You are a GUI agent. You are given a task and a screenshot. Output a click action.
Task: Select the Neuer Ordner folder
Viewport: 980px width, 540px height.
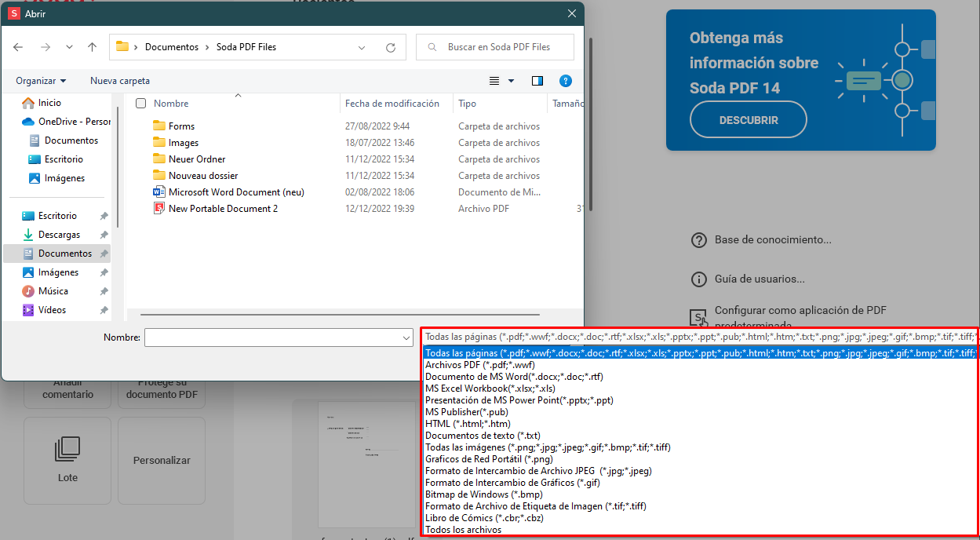click(x=197, y=159)
